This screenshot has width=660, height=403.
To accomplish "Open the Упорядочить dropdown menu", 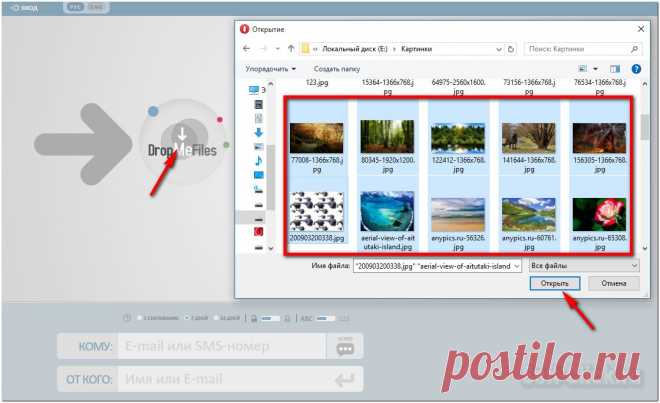I will [270, 69].
